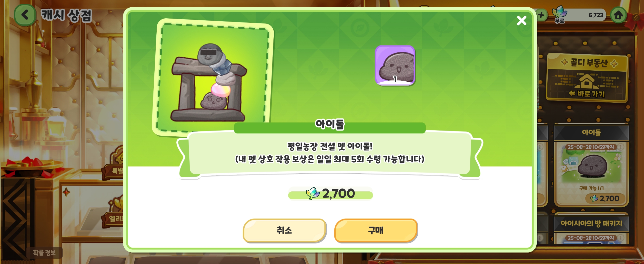The width and height of the screenshot is (644, 264).
Task: Confirm purchase with the 구매 button
Action: [376, 230]
